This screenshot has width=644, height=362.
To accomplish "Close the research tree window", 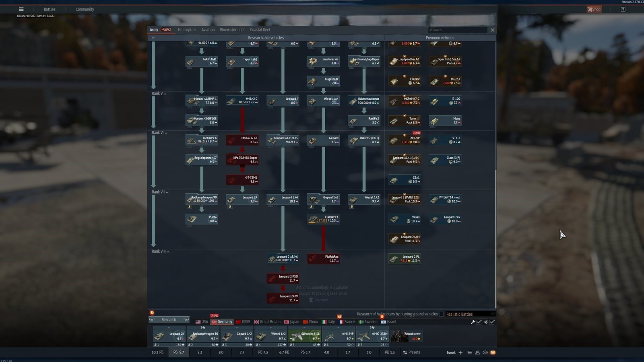I will tap(492, 30).
